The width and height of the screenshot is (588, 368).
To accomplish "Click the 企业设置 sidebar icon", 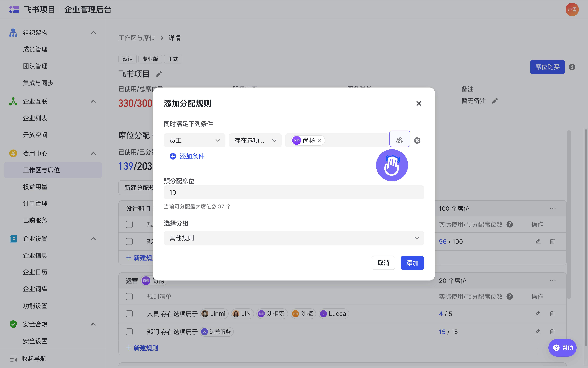I will (13, 239).
